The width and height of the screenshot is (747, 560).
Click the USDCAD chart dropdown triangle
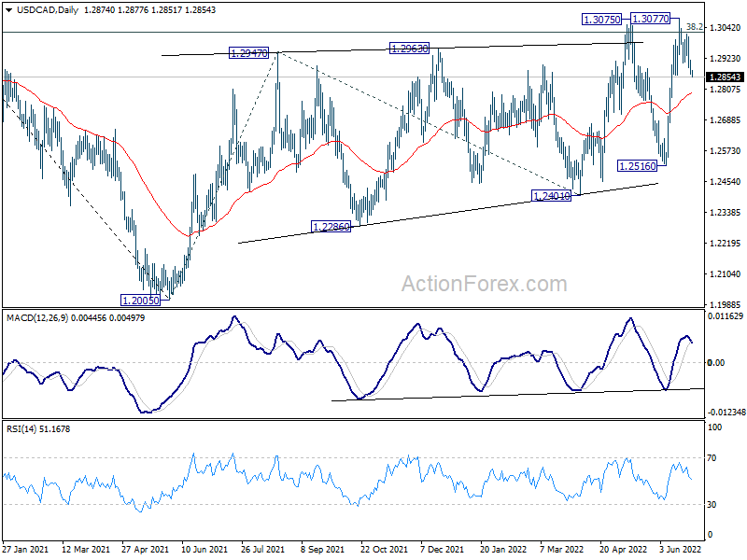tap(9, 10)
